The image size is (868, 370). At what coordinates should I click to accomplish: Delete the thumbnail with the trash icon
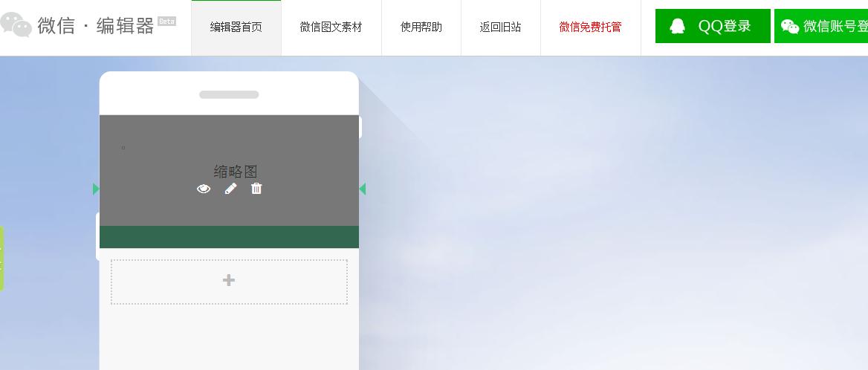pos(256,189)
